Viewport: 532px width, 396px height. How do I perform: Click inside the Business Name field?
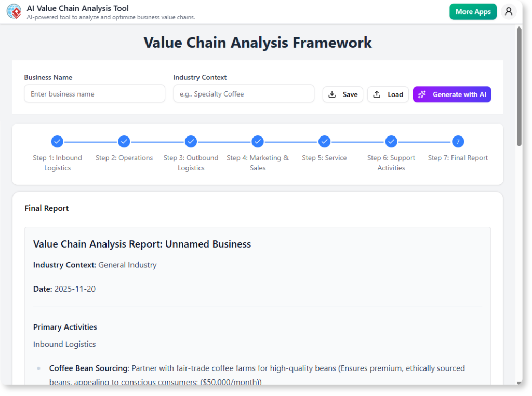pos(94,94)
